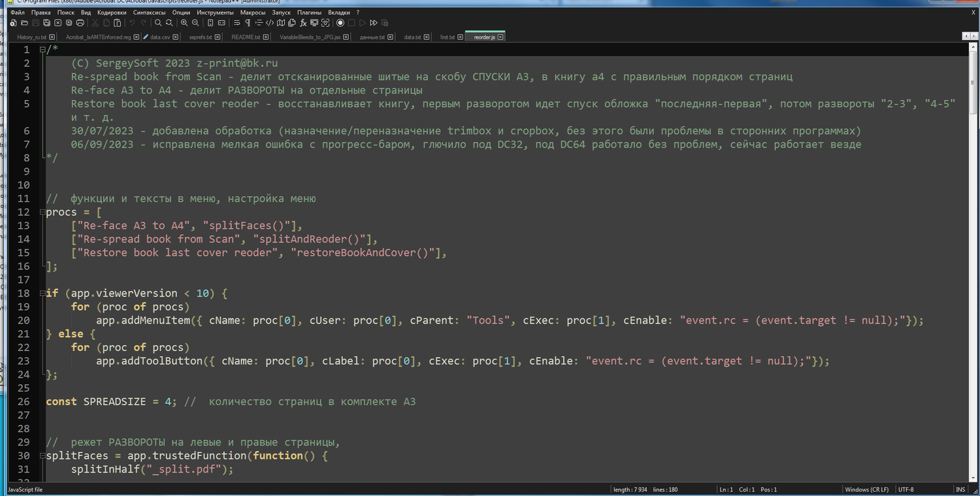Click the user-defined language code-brackets icon

(270, 23)
